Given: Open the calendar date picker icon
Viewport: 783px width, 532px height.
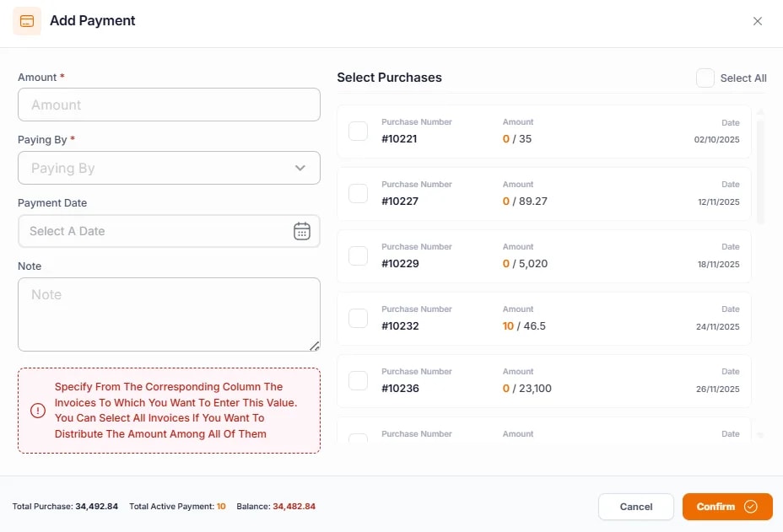Looking at the screenshot, I should 301,231.
